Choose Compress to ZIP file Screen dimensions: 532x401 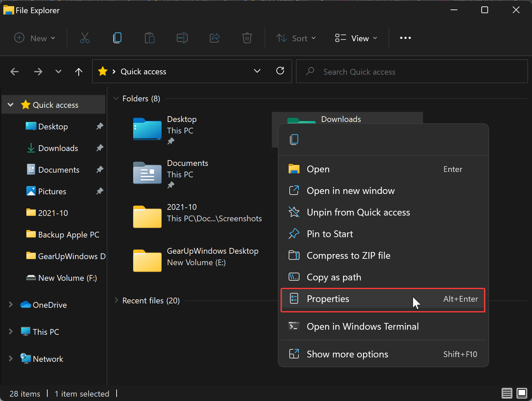point(383,255)
